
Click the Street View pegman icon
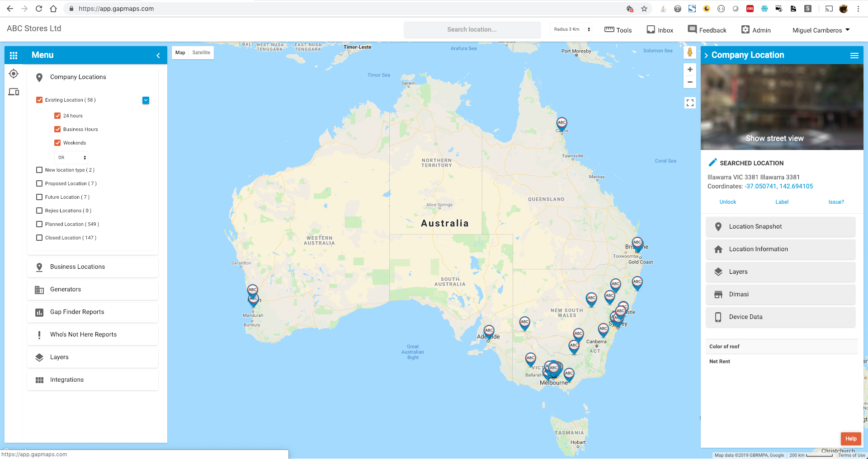(690, 52)
